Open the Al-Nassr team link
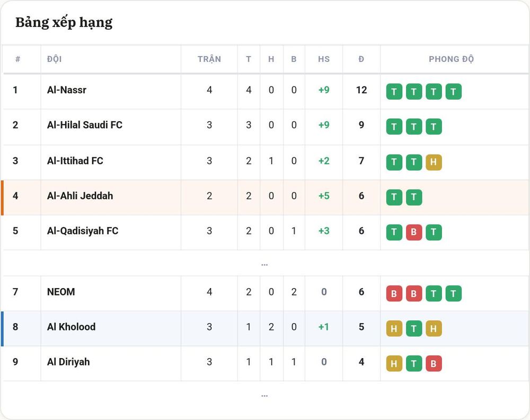The image size is (530, 420). 67,90
